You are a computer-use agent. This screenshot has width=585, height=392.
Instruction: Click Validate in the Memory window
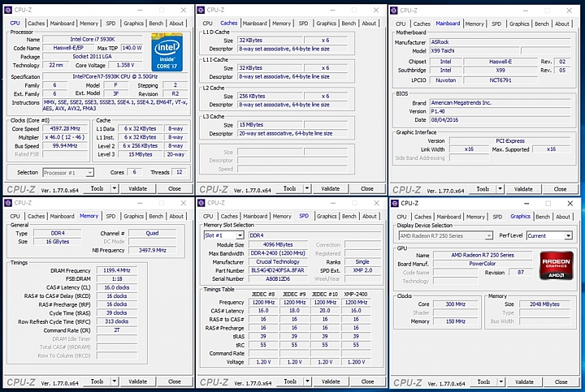(x=137, y=381)
